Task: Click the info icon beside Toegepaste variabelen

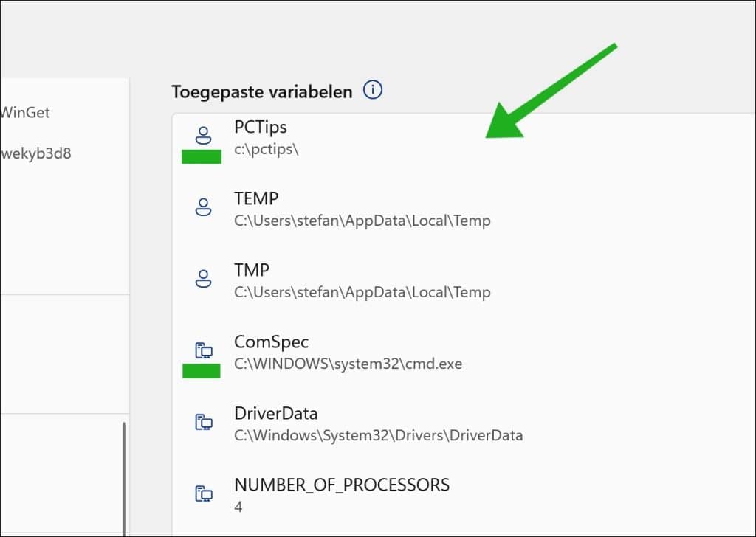Action: 373,90
